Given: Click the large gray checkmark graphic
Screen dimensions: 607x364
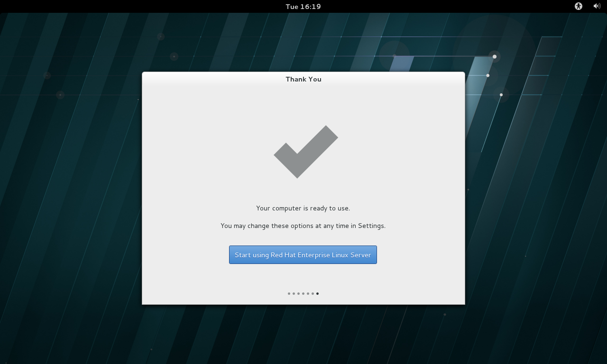Looking at the screenshot, I should coord(305,152).
